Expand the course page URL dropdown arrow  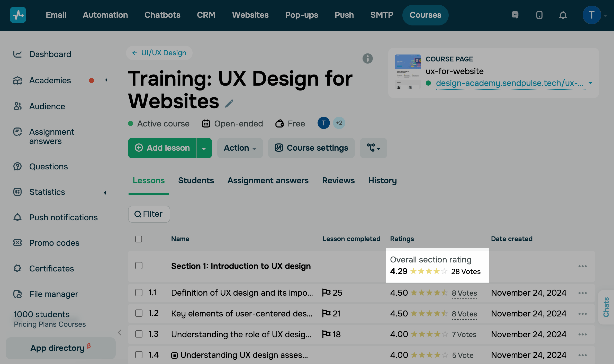click(x=590, y=83)
